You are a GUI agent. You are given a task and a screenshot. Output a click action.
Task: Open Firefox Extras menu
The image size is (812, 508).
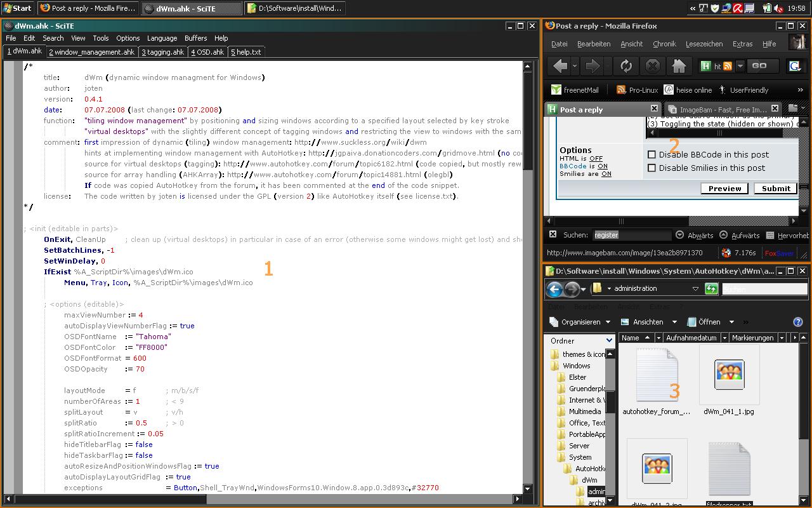(x=742, y=44)
